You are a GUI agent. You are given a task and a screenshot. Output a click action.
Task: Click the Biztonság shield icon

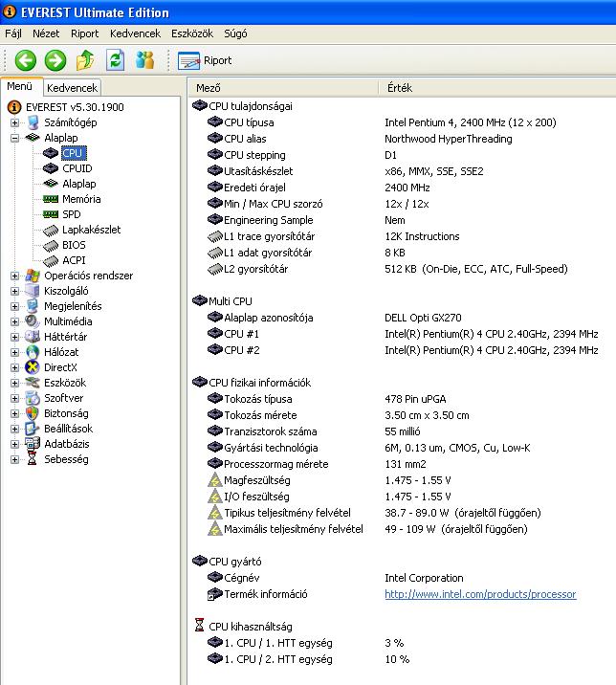(33, 413)
